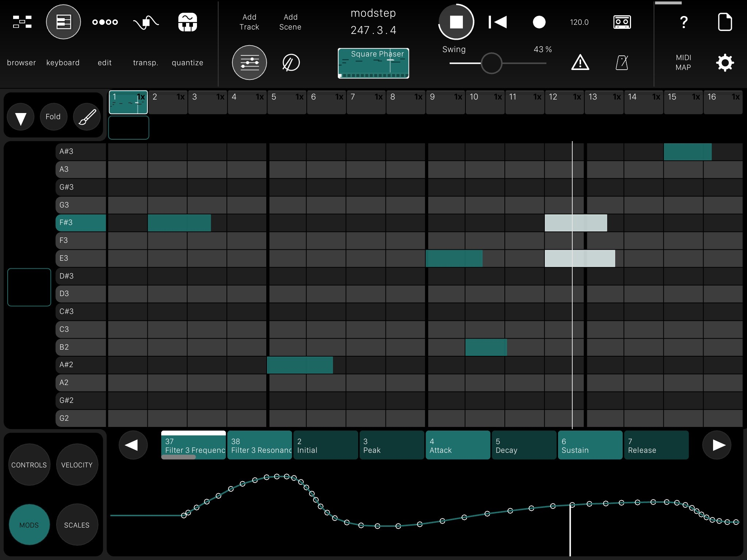Show next modulation parameters with right arrow
Screen dimensions: 747x560
(717, 445)
